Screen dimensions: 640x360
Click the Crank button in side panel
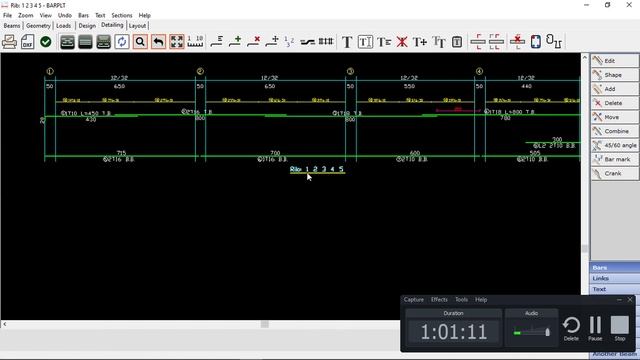[x=615, y=173]
